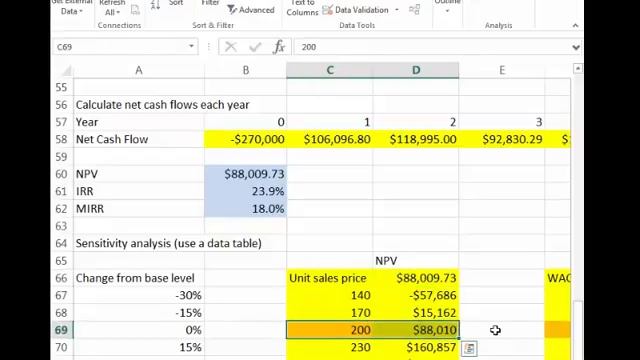This screenshot has width=640, height=360.
Task: Select the $15,162 NPV cell
Action: click(x=416, y=313)
